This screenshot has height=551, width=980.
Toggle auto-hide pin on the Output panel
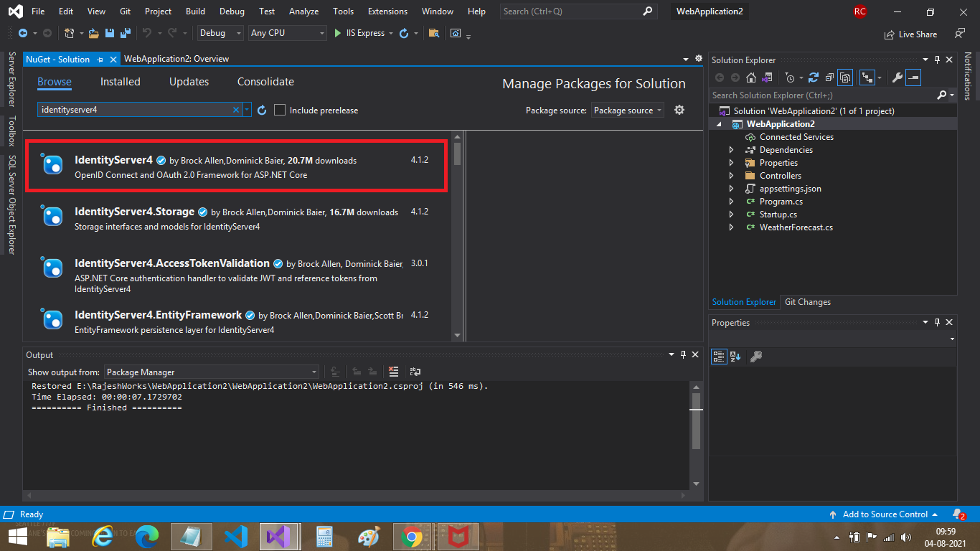683,354
